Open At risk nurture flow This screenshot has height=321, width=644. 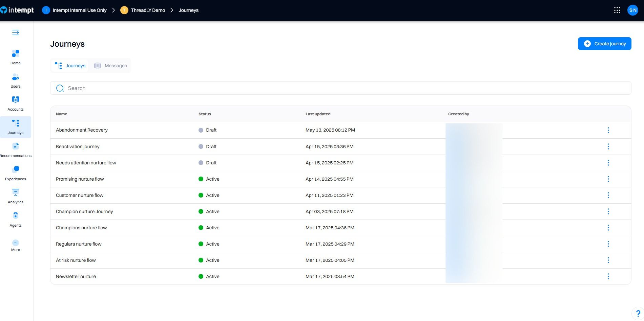76,260
